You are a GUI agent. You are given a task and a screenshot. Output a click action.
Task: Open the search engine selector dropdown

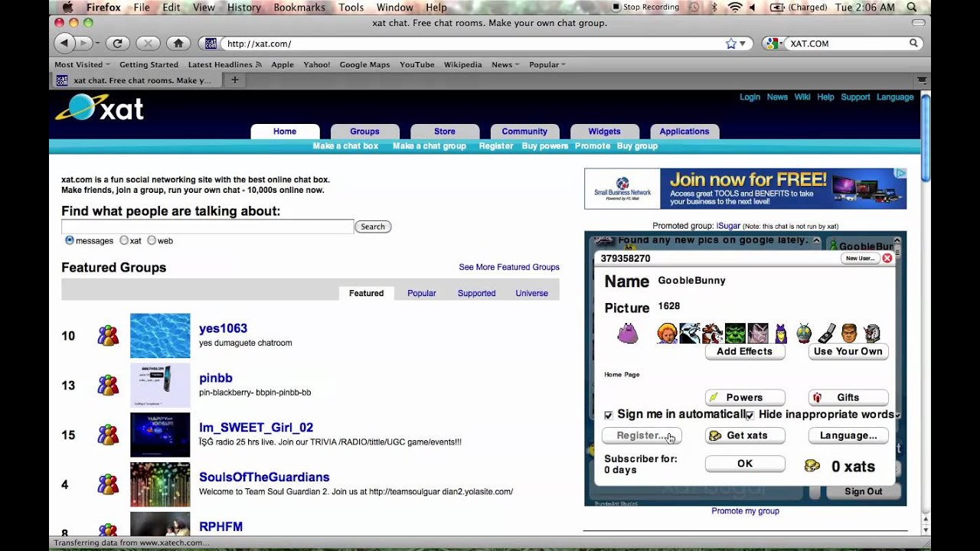(772, 44)
